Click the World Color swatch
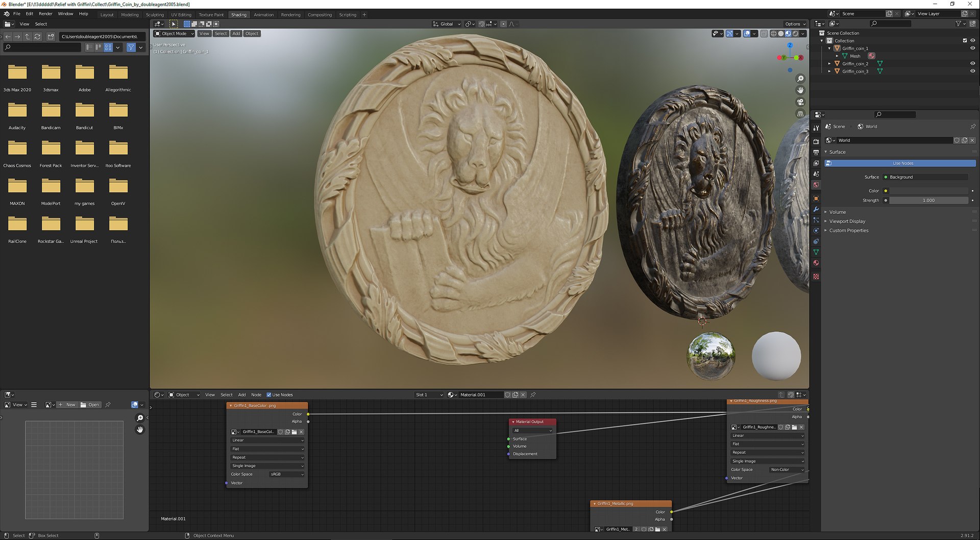Viewport: 980px width, 540px height. 928,191
